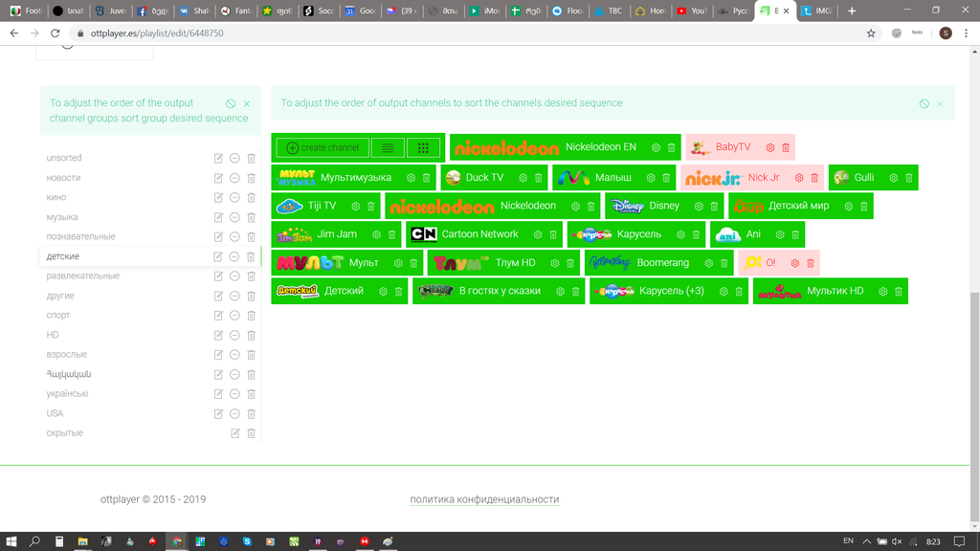This screenshot has height=551, width=980.
Task: Open settings gear for Nick Jr
Action: tap(799, 178)
